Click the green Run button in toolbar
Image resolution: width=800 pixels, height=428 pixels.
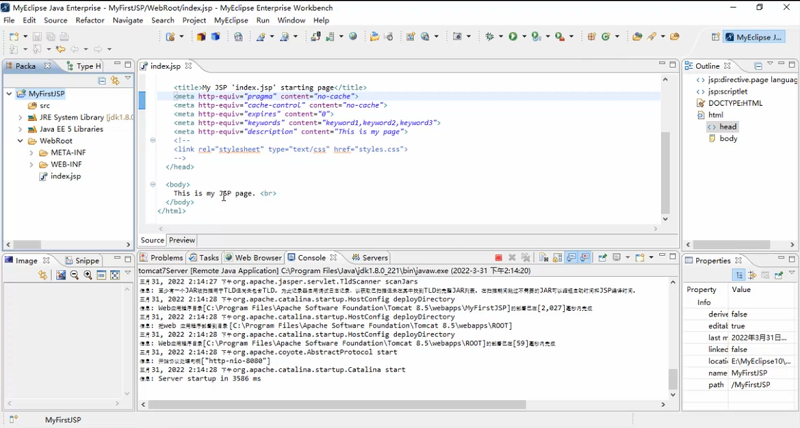point(513,37)
